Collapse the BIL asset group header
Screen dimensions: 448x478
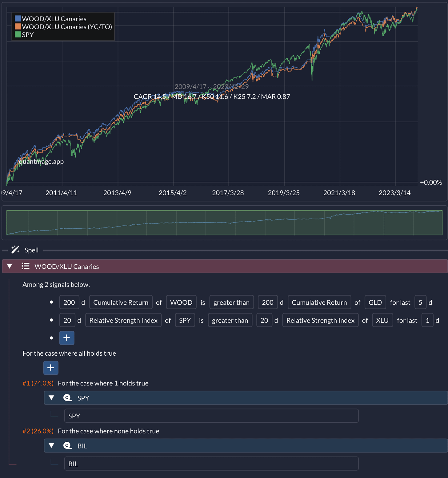click(x=51, y=445)
